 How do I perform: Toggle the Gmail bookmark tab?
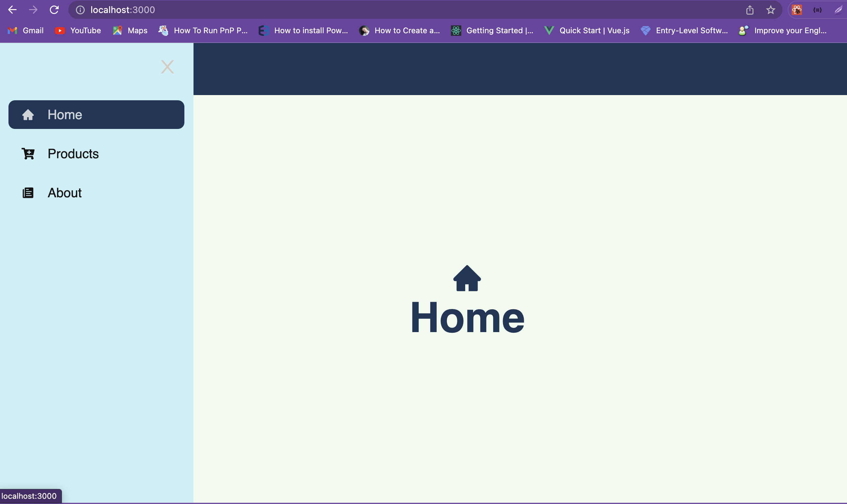click(25, 30)
